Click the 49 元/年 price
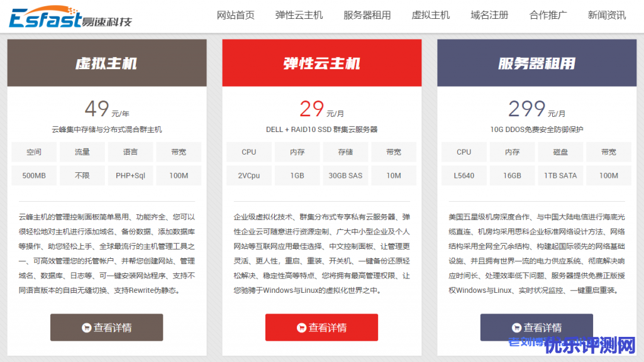Image resolution: width=644 pixels, height=362 pixels. click(107, 109)
